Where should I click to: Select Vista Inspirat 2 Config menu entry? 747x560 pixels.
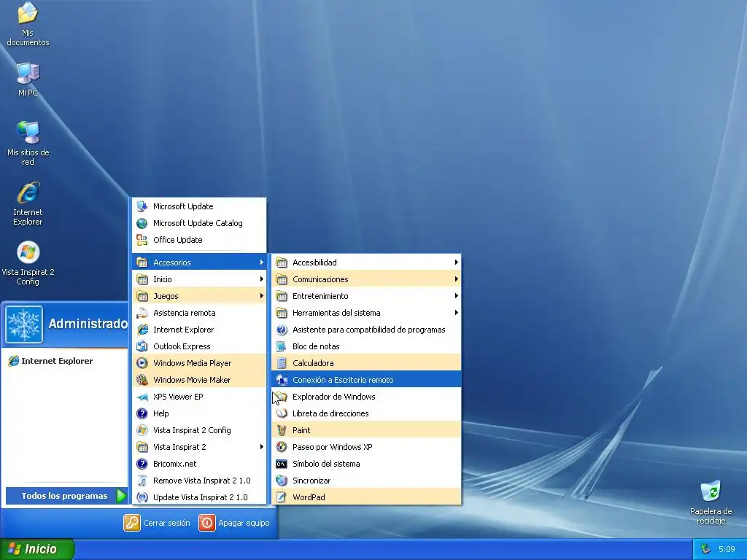pos(199,430)
